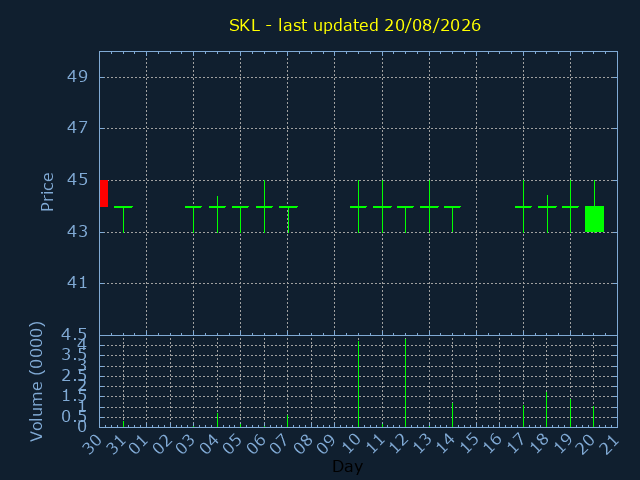Click the day axis label 31
The image size is (640, 480).
[116, 444]
